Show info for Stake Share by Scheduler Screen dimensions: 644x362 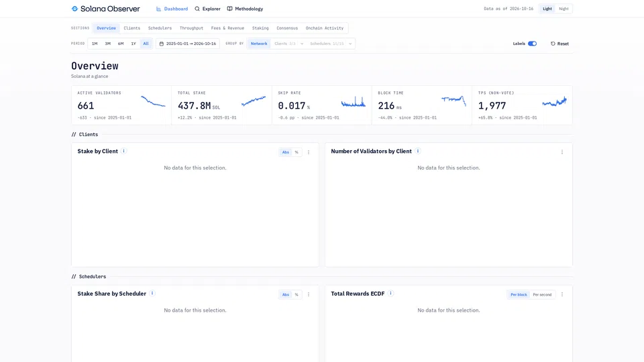tap(152, 294)
